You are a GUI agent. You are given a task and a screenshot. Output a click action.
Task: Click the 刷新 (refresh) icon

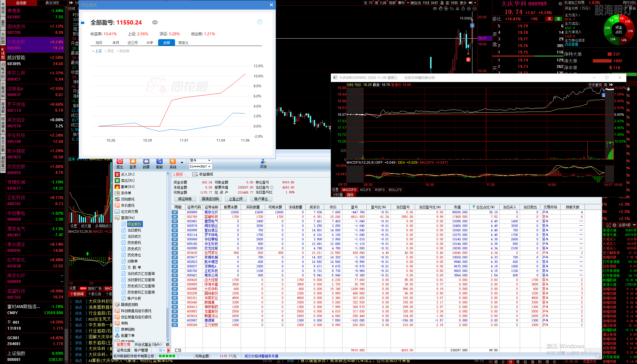[x=160, y=161]
